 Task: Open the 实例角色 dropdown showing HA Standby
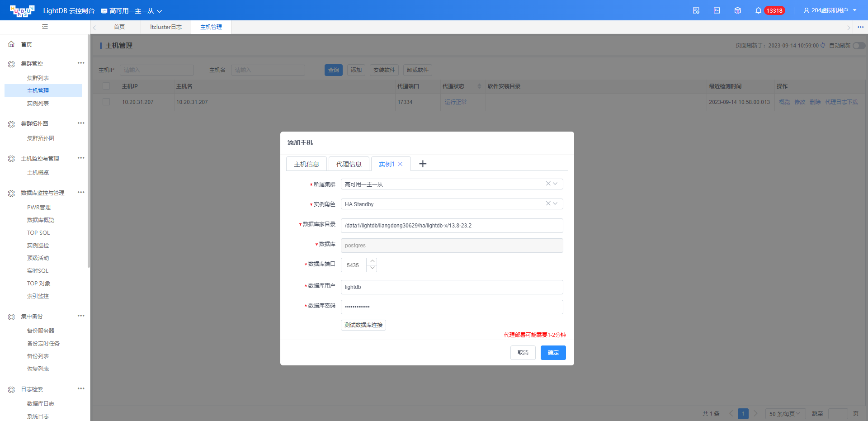[x=452, y=204]
